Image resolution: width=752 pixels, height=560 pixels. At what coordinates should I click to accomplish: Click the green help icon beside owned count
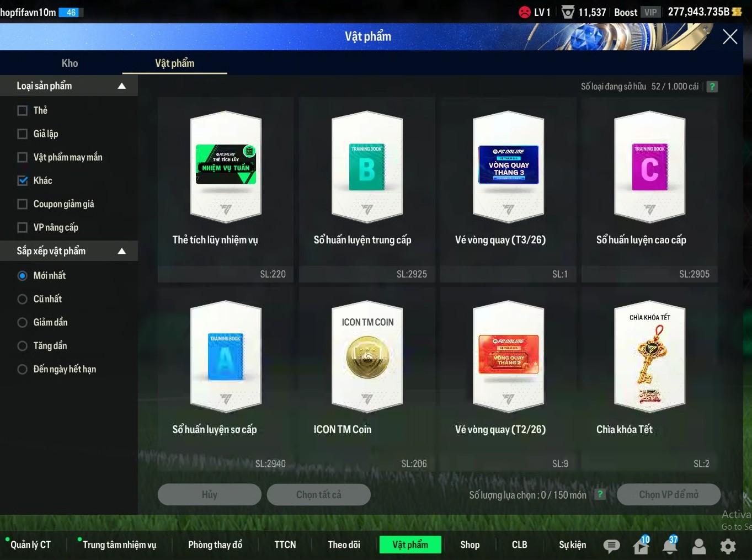tap(712, 87)
